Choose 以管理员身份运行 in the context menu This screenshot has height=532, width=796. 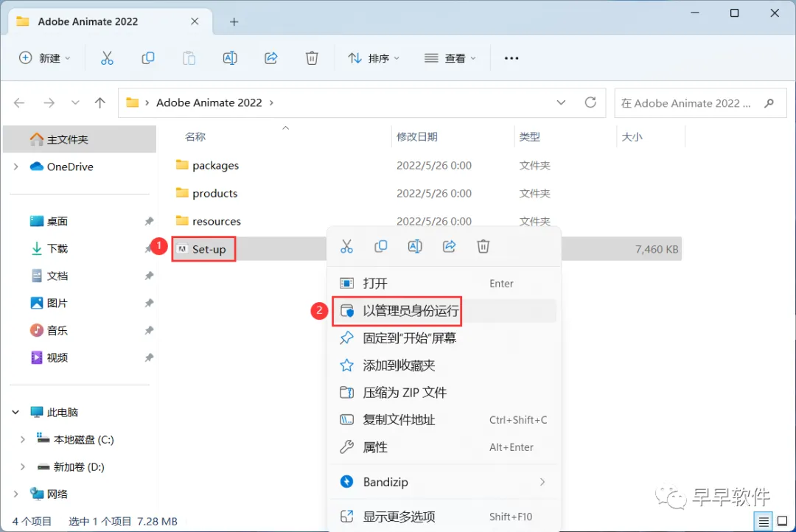tap(444, 311)
